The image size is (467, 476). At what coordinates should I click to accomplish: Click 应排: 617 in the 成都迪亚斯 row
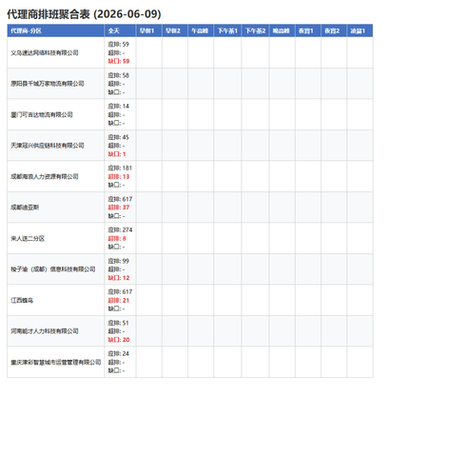[120, 199]
